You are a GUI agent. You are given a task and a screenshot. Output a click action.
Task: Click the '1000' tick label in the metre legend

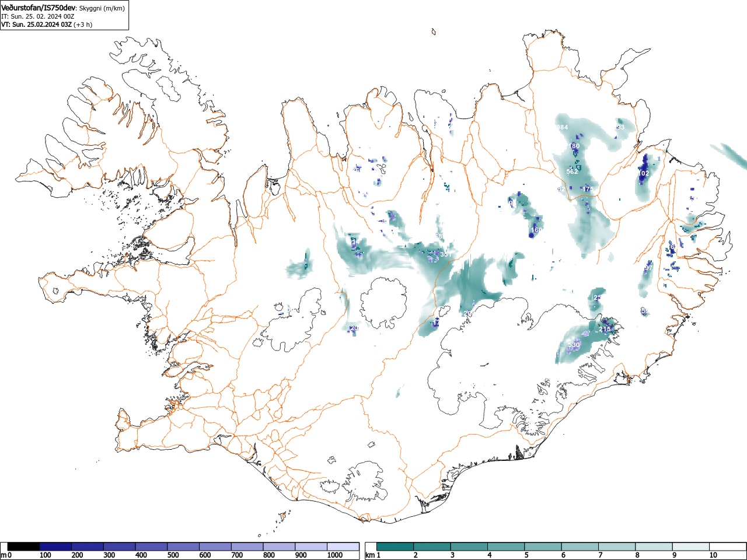pyautogui.click(x=335, y=555)
